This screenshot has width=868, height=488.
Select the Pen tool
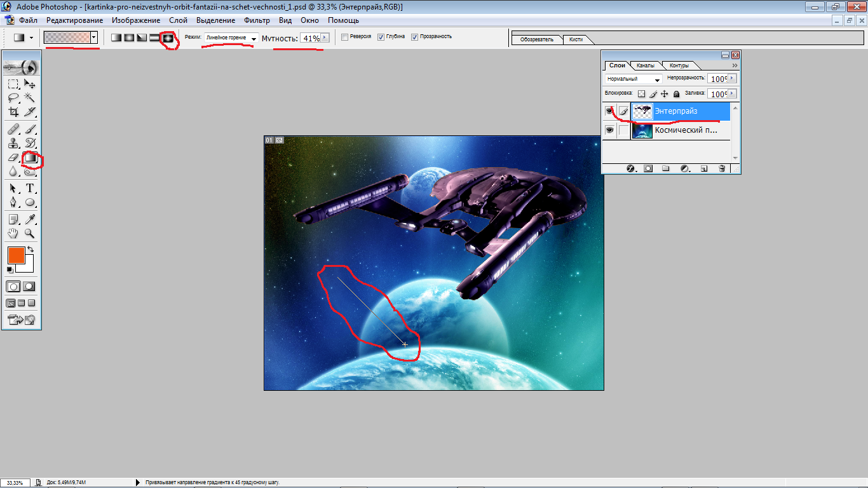[x=13, y=202]
